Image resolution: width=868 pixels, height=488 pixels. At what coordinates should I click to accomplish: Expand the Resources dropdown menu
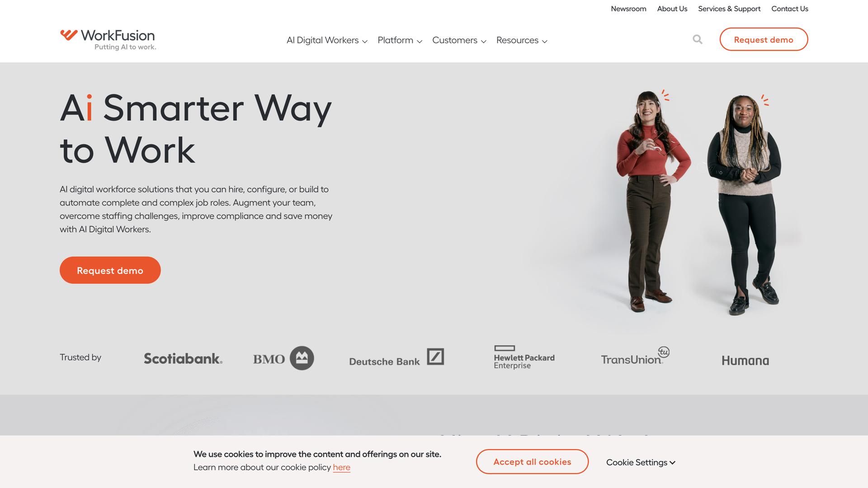coord(522,40)
